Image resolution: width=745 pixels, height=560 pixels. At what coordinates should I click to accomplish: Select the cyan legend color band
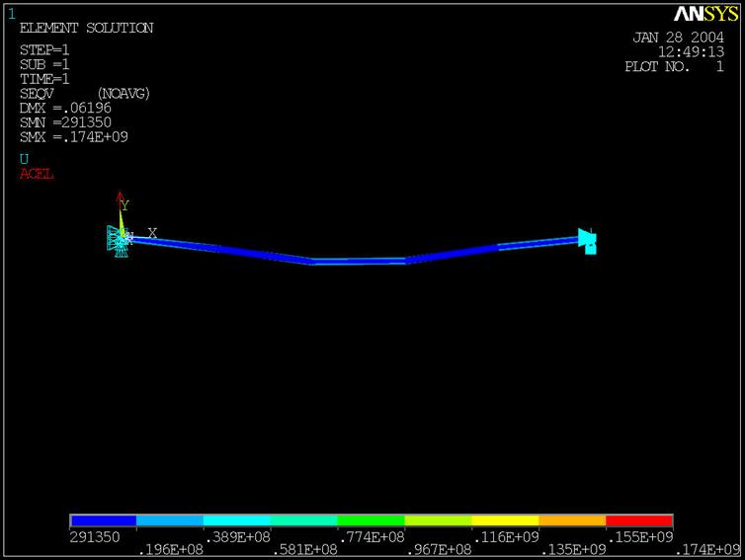237,520
